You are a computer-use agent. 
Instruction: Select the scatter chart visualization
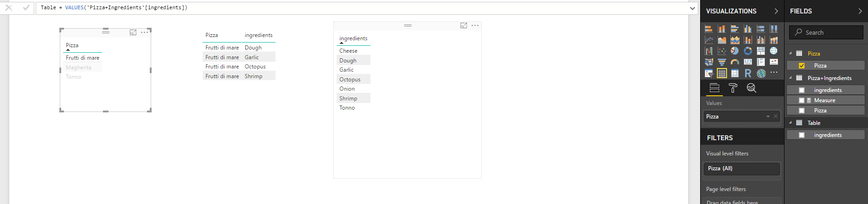(722, 51)
